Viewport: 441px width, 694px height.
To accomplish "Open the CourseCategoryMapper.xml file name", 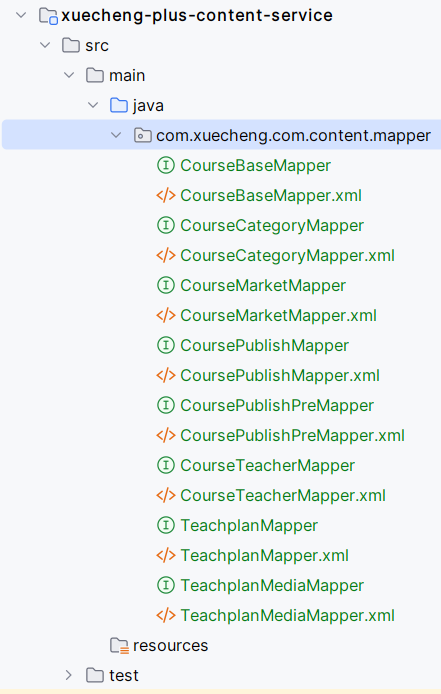I will point(287,256).
